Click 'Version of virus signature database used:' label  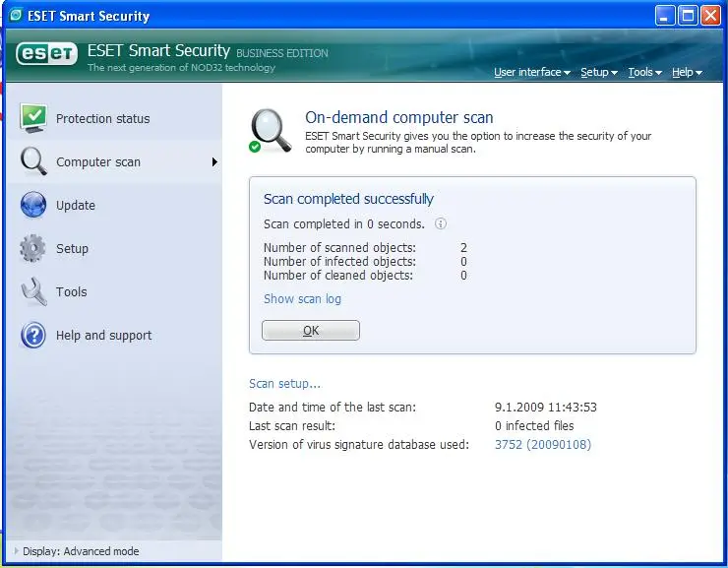[x=359, y=445]
